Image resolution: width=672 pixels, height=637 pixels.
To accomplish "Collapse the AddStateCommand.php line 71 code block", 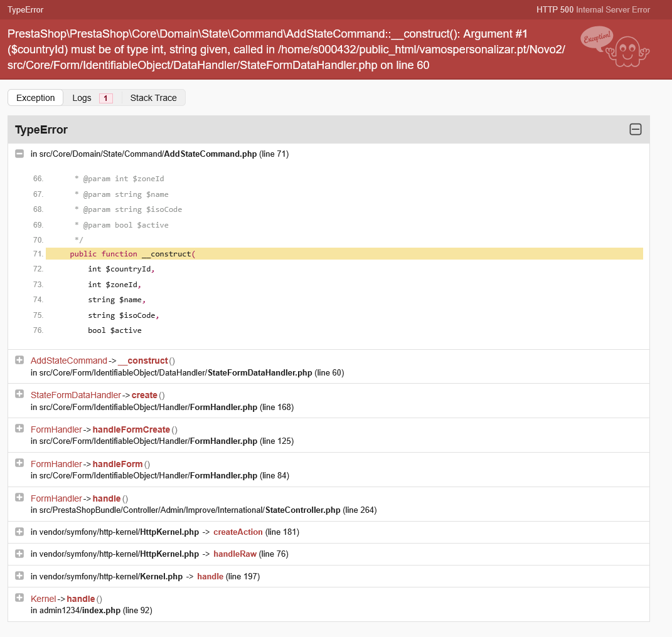I will tap(19, 154).
